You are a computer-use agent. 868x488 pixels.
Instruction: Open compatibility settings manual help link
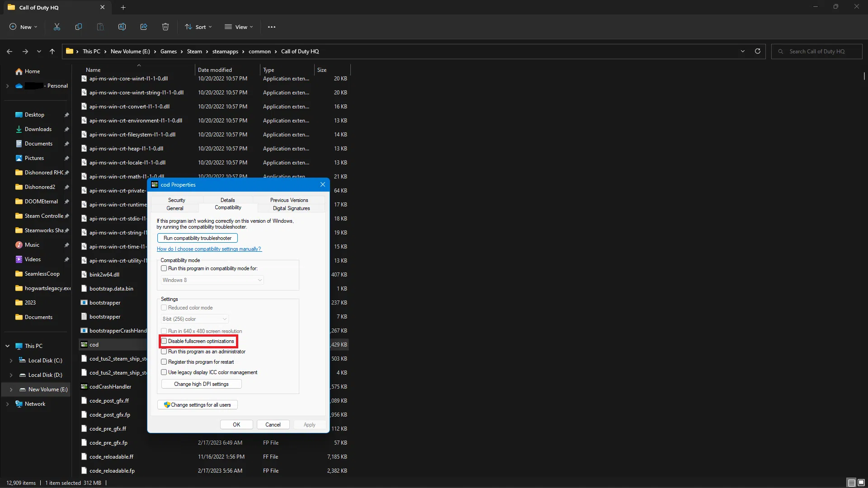[x=209, y=249]
